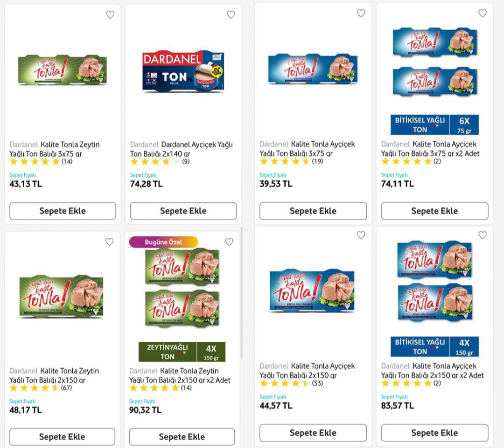Favorite Dardanel Ayçiçek Yağlı 2x140 gr product

pos(231,15)
